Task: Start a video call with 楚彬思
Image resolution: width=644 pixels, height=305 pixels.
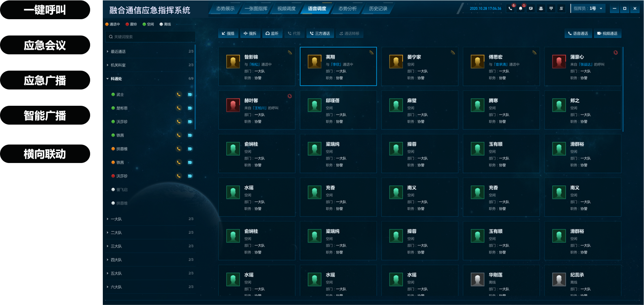Action: click(190, 108)
